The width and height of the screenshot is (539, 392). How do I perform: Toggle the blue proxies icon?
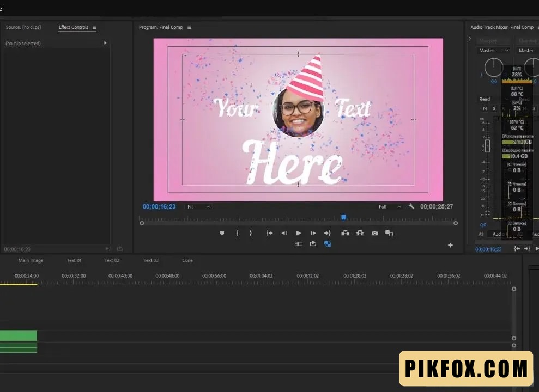pyautogui.click(x=328, y=244)
